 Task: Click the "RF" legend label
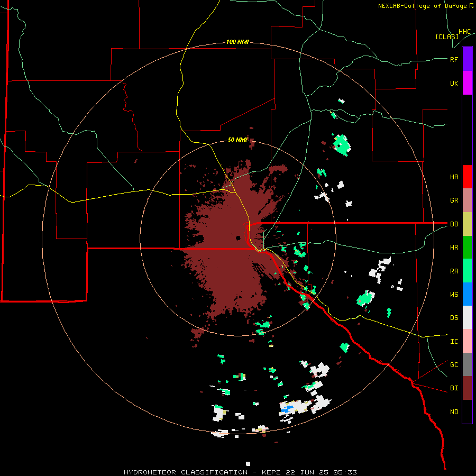(454, 59)
